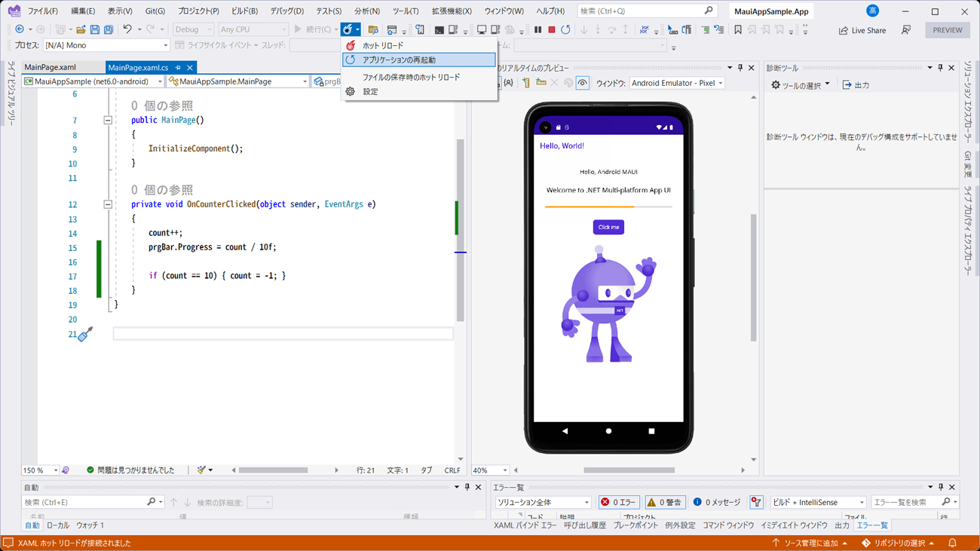Click ソース管理に追加 in status bar
Screen dimensions: 980x551
point(810,543)
